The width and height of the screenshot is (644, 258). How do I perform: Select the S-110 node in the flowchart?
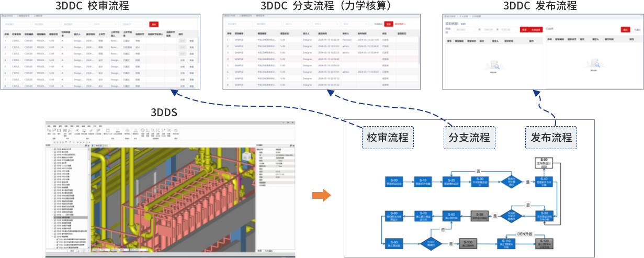[x=506, y=243]
